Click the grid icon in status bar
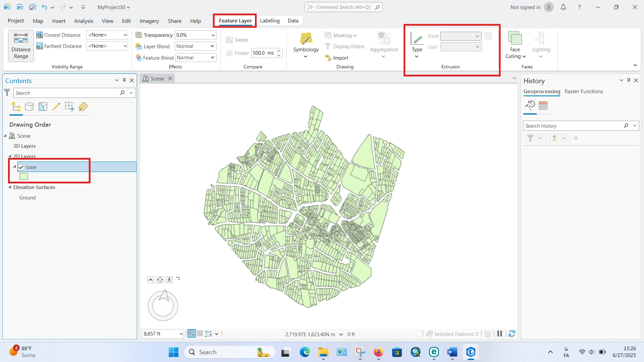The height and width of the screenshot is (362, 644). pos(200,334)
